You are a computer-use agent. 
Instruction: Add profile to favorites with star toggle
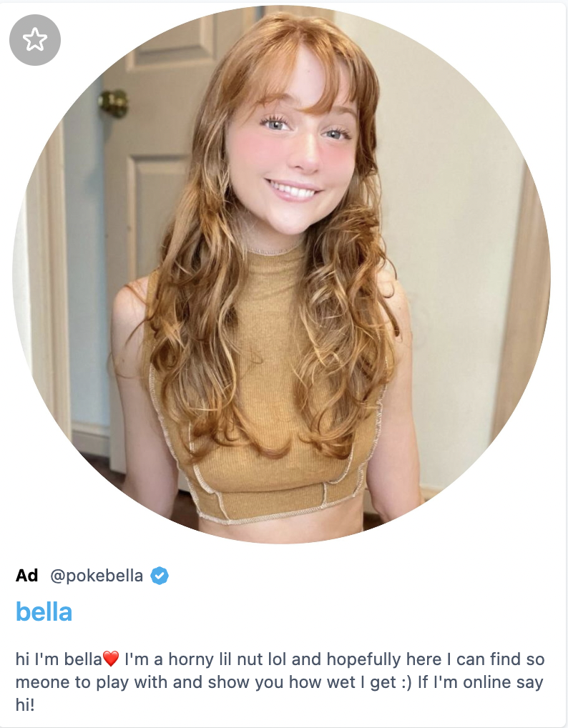point(35,40)
